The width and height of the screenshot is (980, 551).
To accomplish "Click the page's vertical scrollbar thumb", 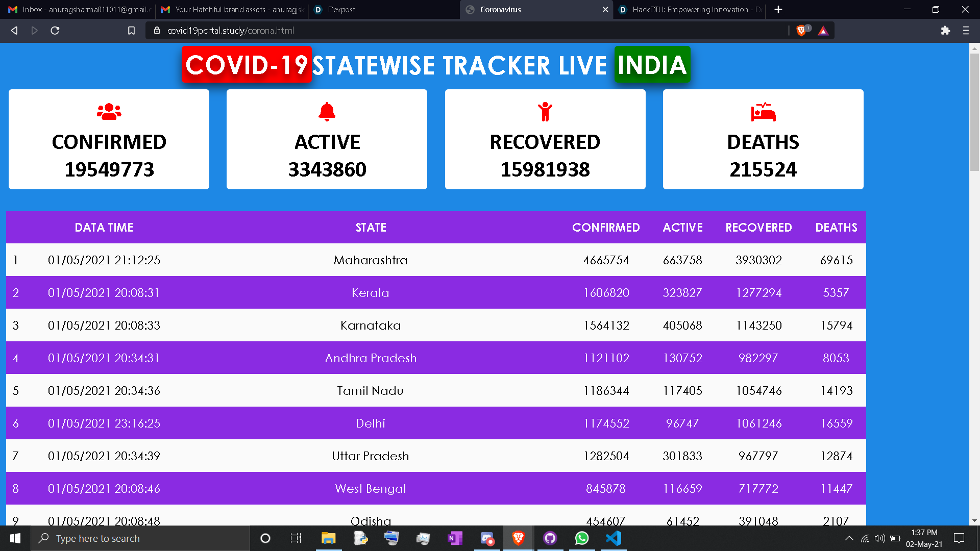I will [x=974, y=112].
